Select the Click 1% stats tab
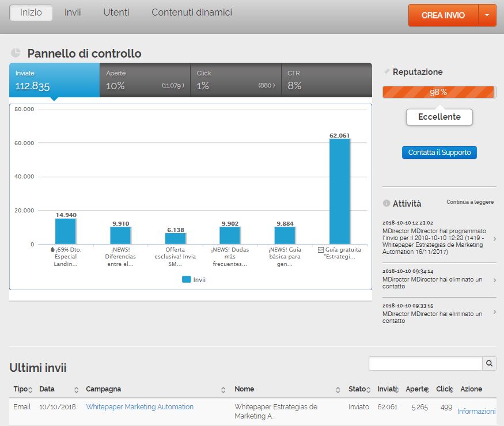This screenshot has width=504, height=426. coord(236,80)
